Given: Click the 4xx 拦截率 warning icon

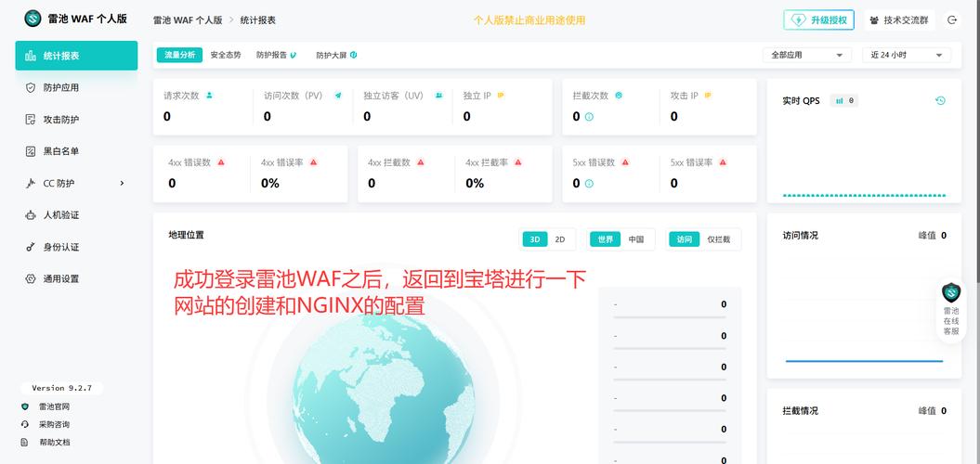Looking at the screenshot, I should (518, 162).
